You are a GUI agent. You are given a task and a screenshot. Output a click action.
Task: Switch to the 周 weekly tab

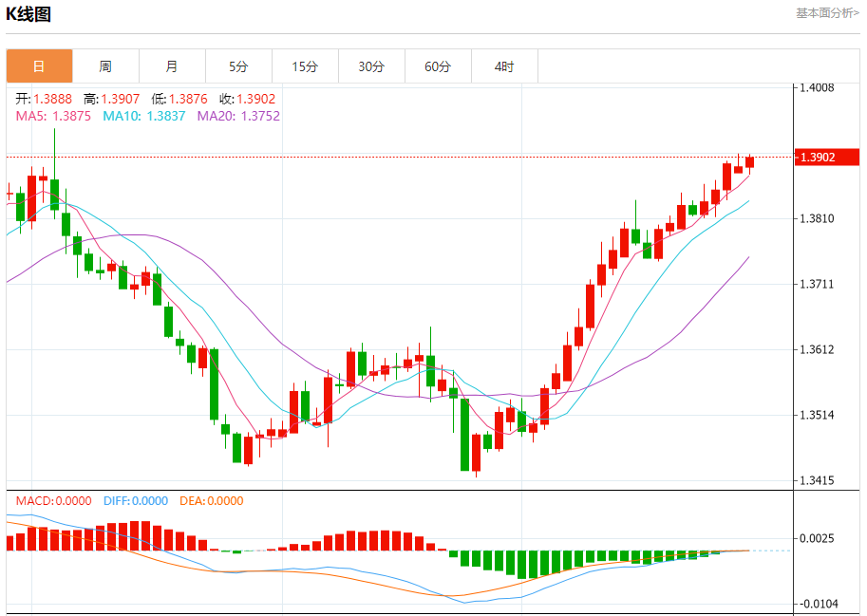tap(105, 66)
